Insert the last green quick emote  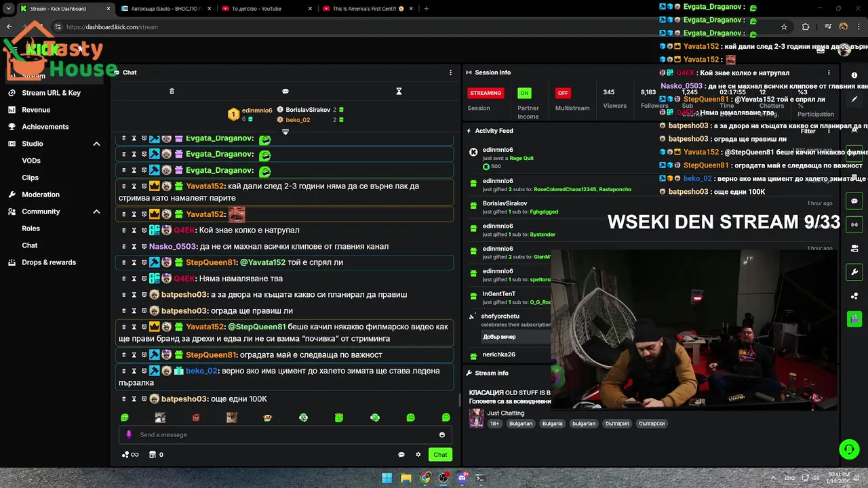click(446, 418)
